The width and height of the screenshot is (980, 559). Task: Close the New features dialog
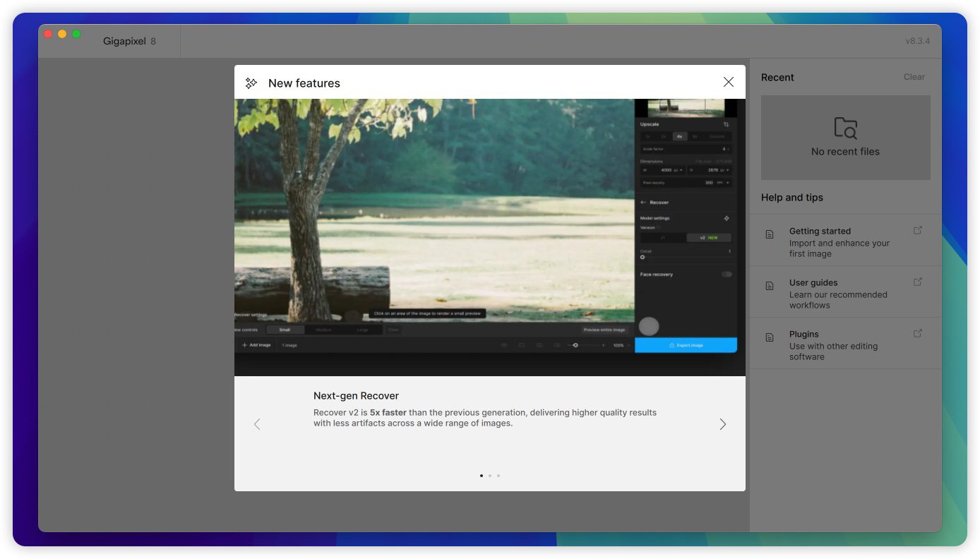729,83
